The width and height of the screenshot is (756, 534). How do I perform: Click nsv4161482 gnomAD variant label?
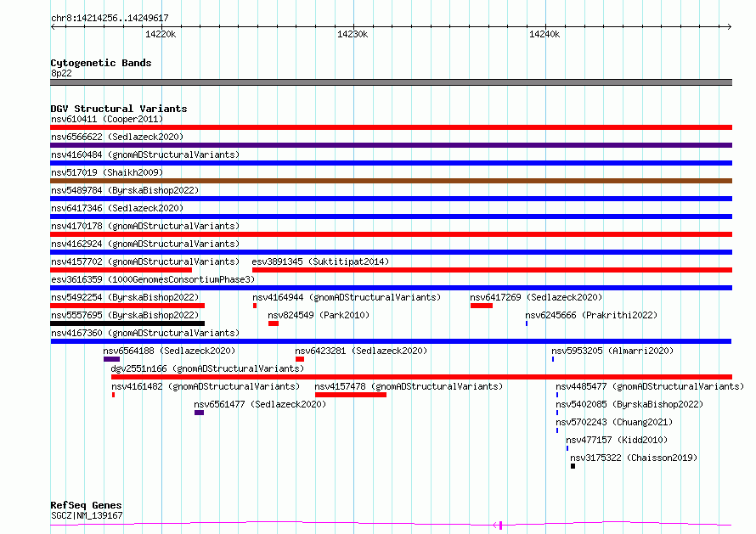pos(206,386)
